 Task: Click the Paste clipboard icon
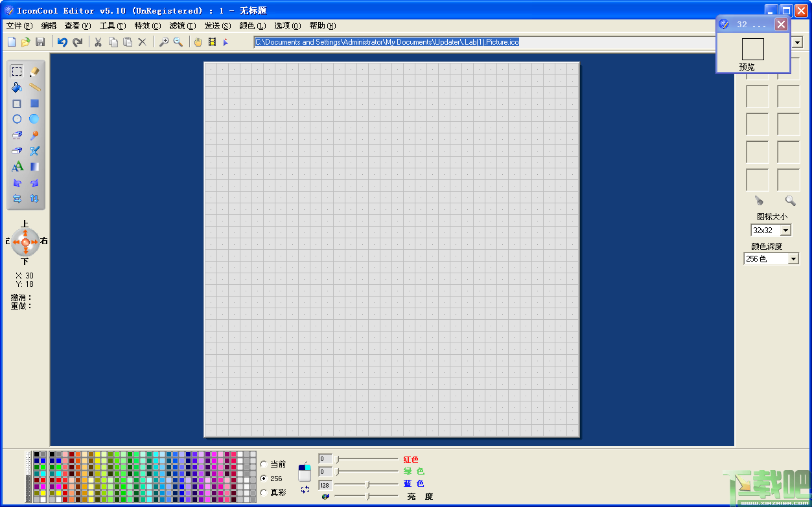click(x=128, y=42)
